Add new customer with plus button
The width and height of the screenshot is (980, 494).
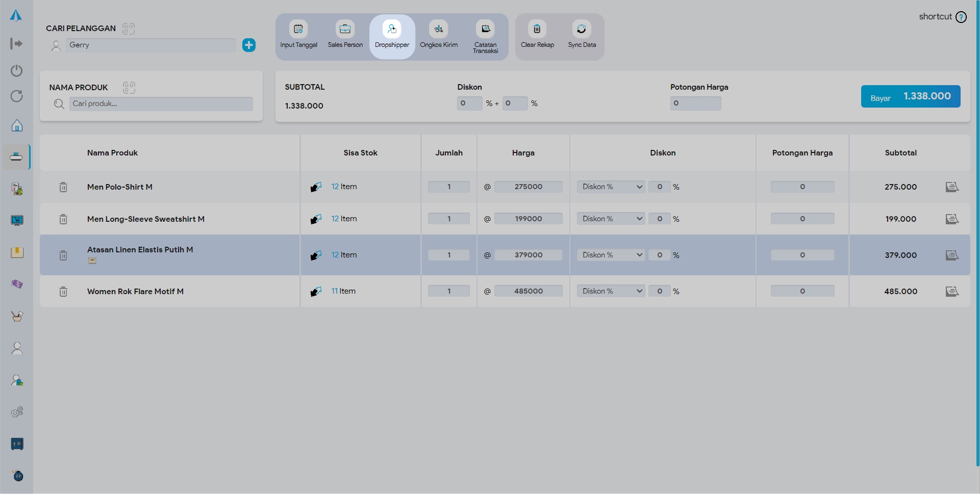pyautogui.click(x=249, y=45)
